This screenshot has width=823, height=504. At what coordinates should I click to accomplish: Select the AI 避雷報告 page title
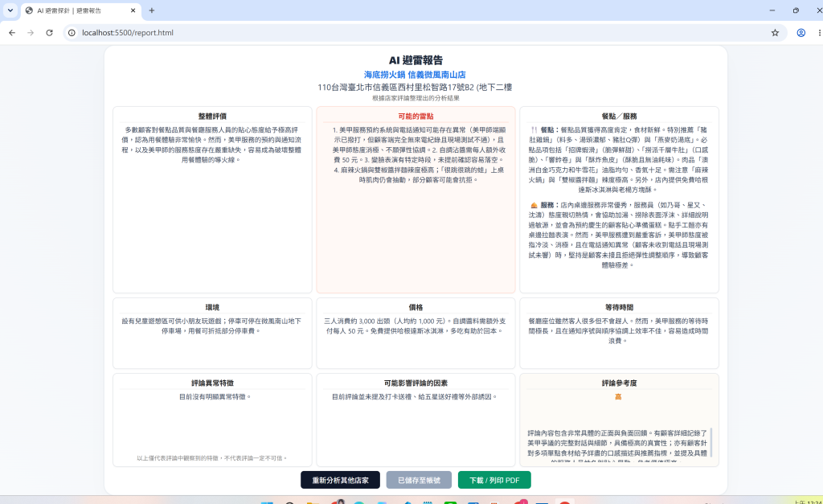tap(416, 60)
